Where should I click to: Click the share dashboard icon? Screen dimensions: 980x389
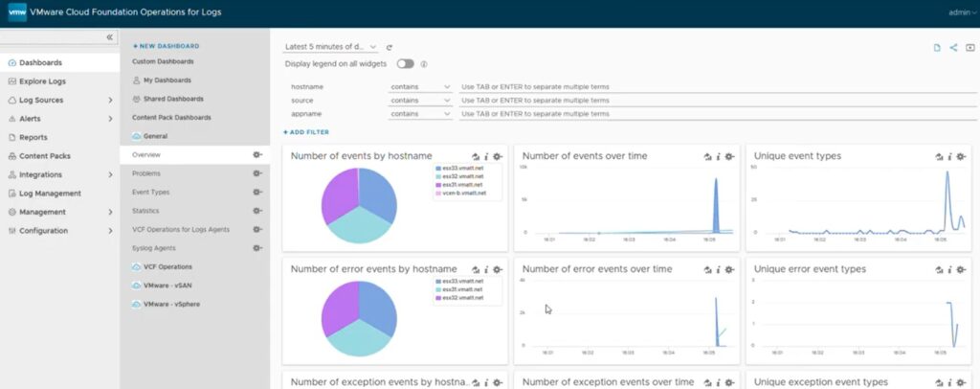[953, 47]
